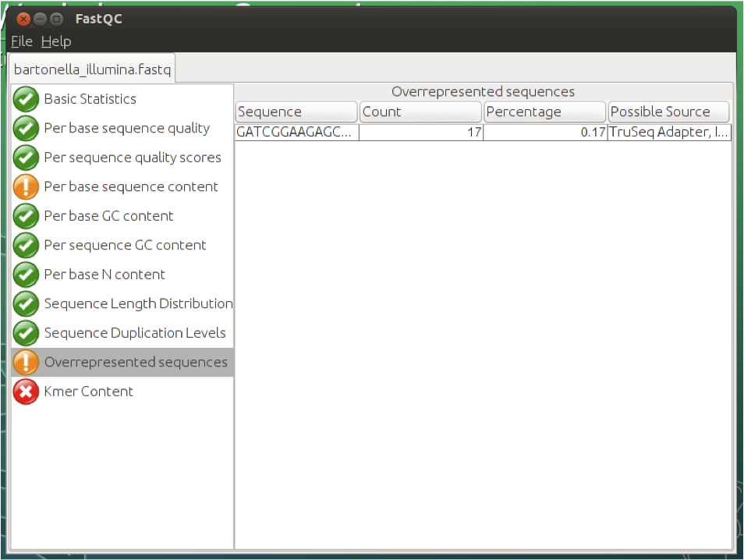The height and width of the screenshot is (560, 744).
Task: Click the Sequence column header
Action: tap(296, 112)
